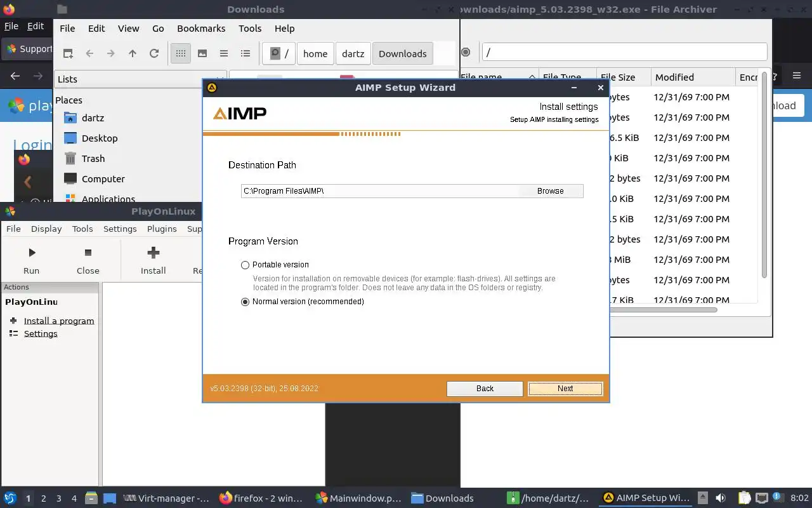This screenshot has width=812, height=508.
Task: Click the home breadcrumb in path bar
Action: point(315,53)
